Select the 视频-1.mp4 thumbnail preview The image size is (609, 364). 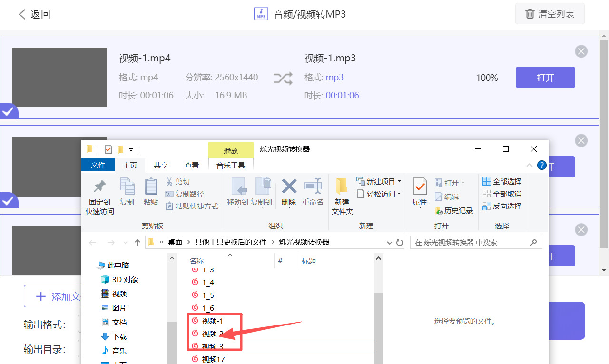click(x=59, y=77)
